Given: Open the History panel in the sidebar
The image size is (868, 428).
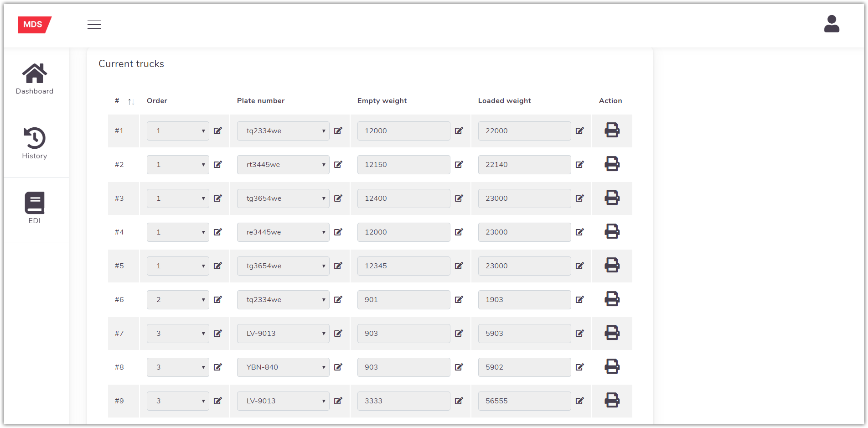Looking at the screenshot, I should (35, 144).
